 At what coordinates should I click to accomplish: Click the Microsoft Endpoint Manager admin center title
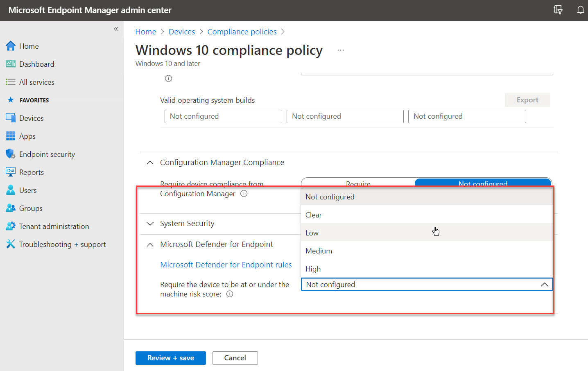pos(90,10)
